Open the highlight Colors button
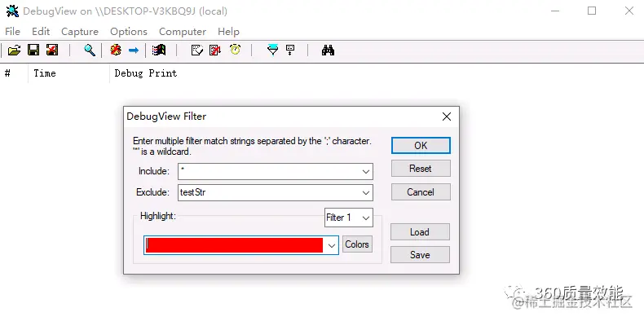The width and height of the screenshot is (644, 321). coord(357,244)
